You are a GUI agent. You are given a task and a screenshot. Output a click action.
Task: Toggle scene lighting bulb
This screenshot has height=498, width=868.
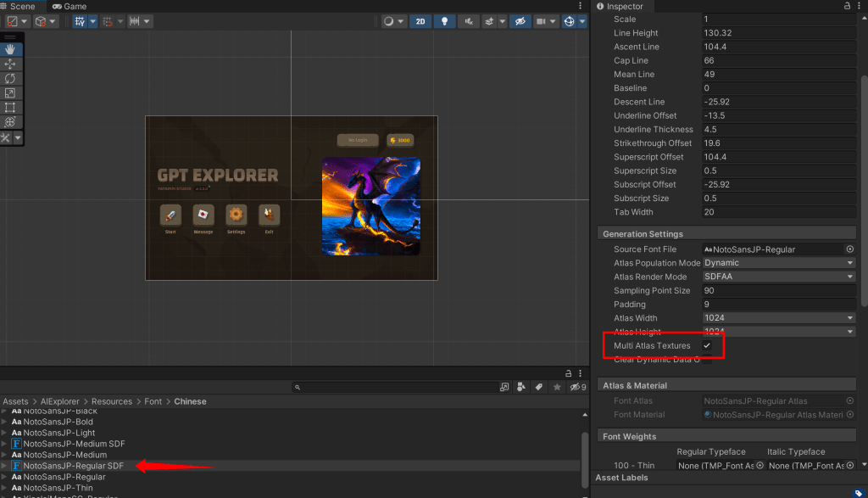pos(444,21)
